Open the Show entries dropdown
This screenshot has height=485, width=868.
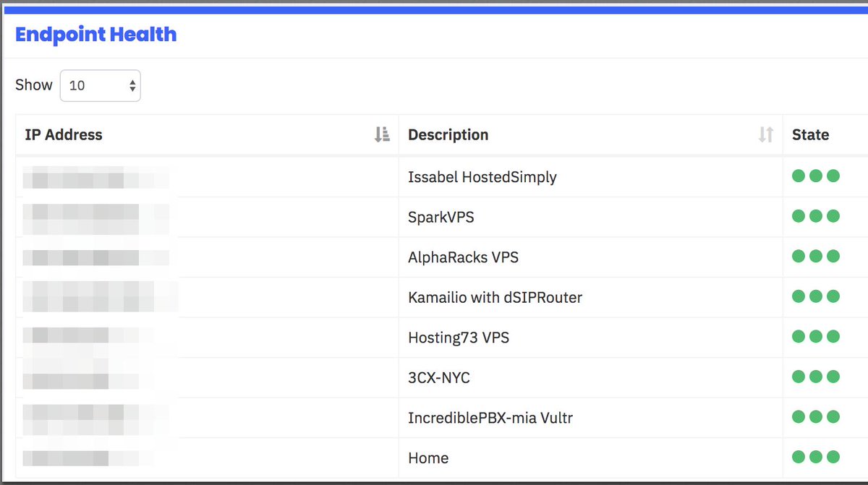point(101,85)
